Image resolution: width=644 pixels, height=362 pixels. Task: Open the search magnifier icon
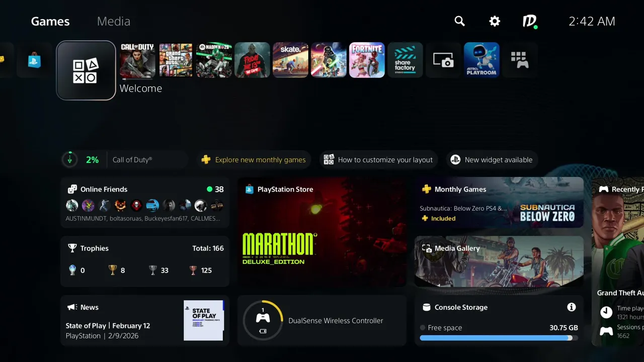[x=459, y=21]
